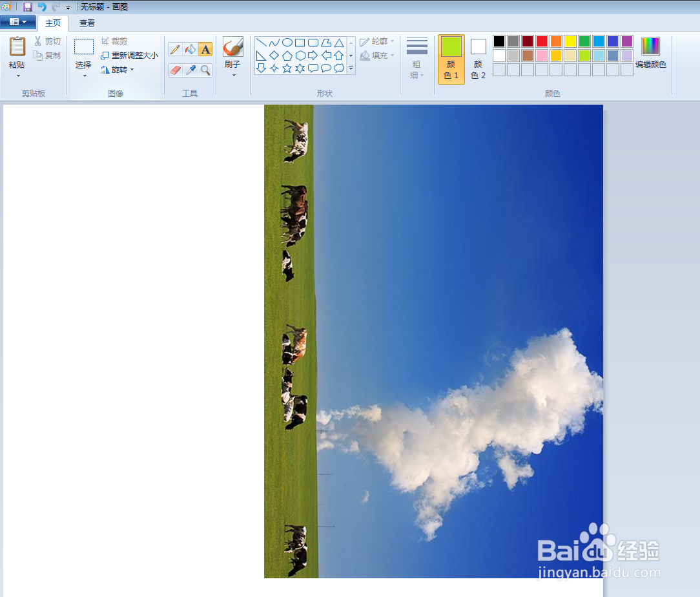Open the Outline (轮廓) dropdown
Viewport: 700px width, 597px height.
[x=377, y=41]
